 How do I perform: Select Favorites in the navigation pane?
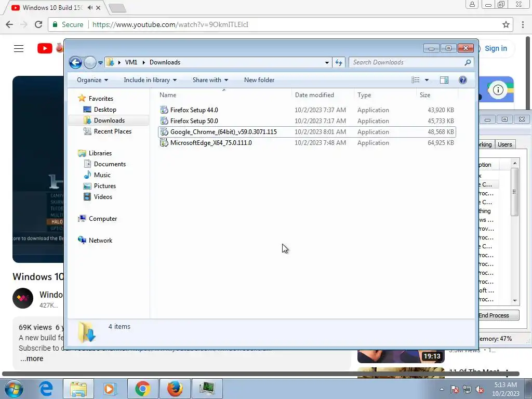[101, 98]
